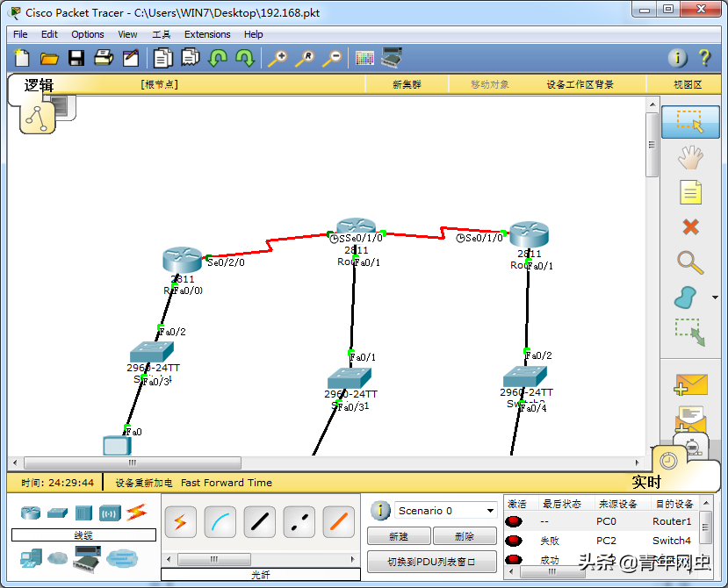The height and width of the screenshot is (588, 728).
Task: Switch to the 逻辑 workspace tab
Action: click(x=39, y=85)
